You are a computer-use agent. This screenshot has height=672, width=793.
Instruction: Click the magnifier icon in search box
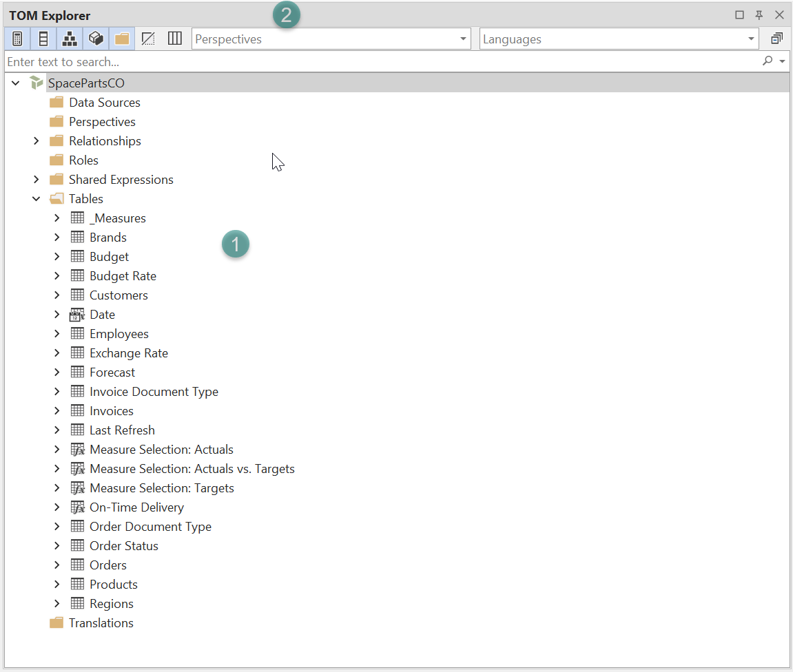[768, 61]
